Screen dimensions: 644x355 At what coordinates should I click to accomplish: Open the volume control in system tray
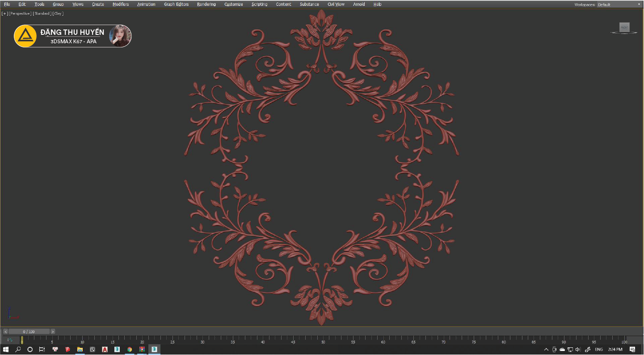tap(578, 349)
